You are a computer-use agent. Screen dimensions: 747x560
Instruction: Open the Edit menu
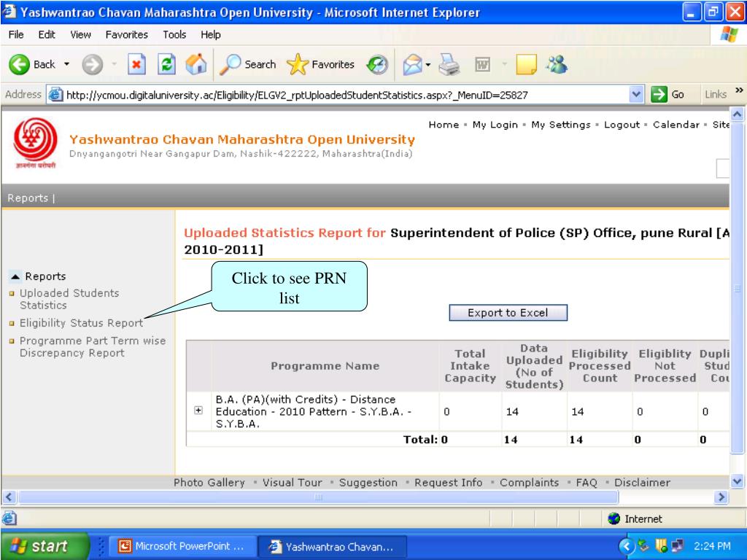coord(47,35)
